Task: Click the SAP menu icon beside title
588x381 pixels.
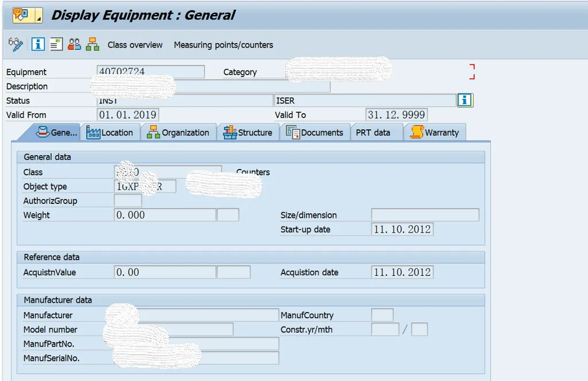Action: tap(28, 15)
